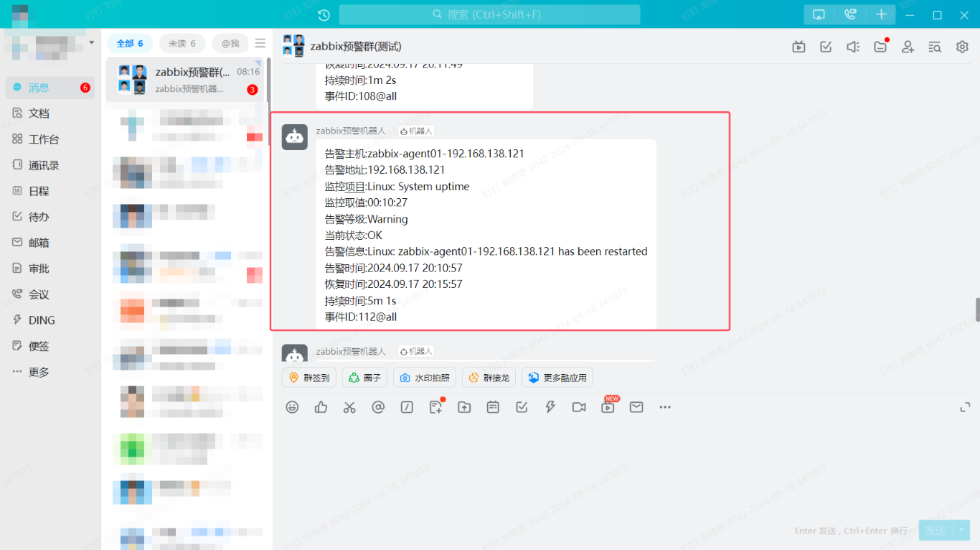This screenshot has height=550, width=980.
Task: Open screen projection icon in title bar
Action: [x=819, y=15]
